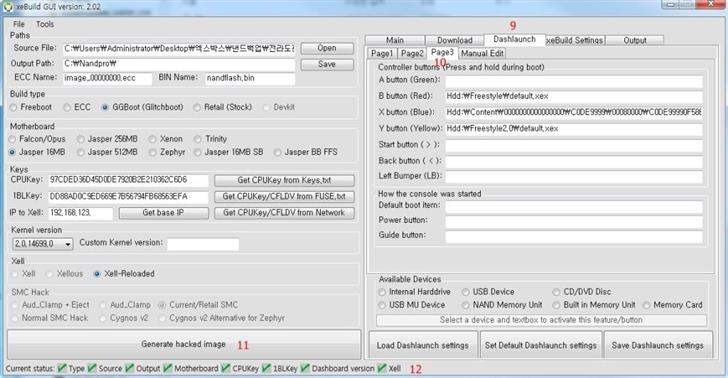728x378 pixels.
Task: Click the Output Path field
Action: 179,64
